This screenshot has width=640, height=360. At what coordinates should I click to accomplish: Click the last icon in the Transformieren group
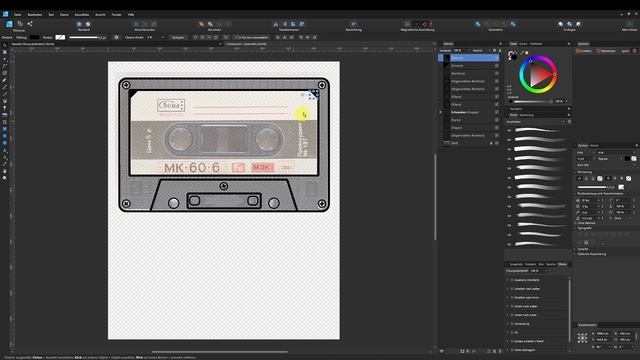[x=302, y=24]
